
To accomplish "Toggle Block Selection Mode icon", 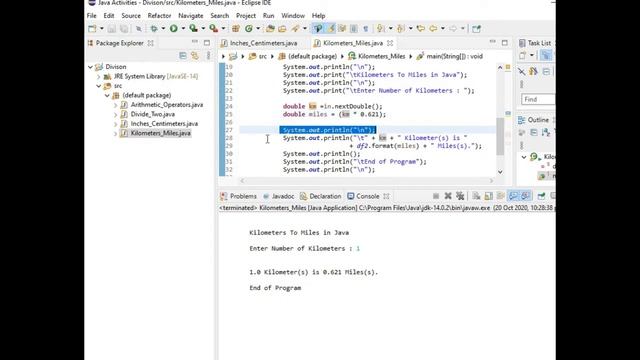I will click(354, 29).
